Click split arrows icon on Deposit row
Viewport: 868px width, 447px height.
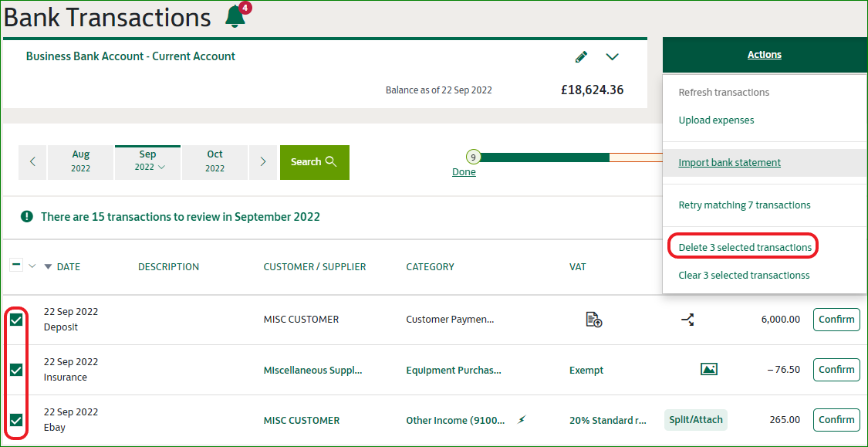pyautogui.click(x=687, y=319)
